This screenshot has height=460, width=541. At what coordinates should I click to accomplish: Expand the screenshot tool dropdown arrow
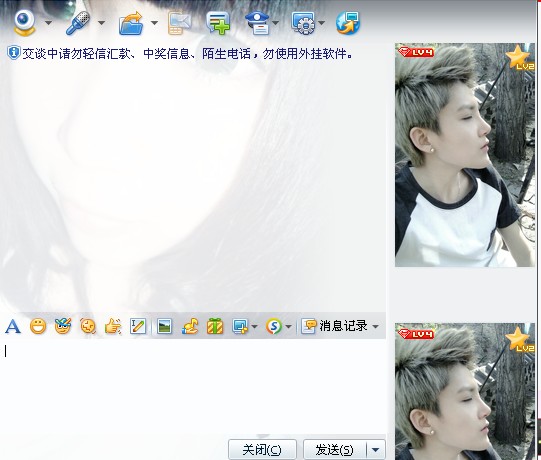coord(255,326)
